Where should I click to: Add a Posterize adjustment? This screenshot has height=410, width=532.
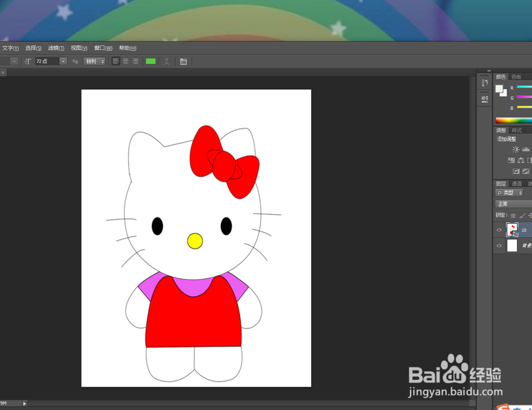pos(526,171)
